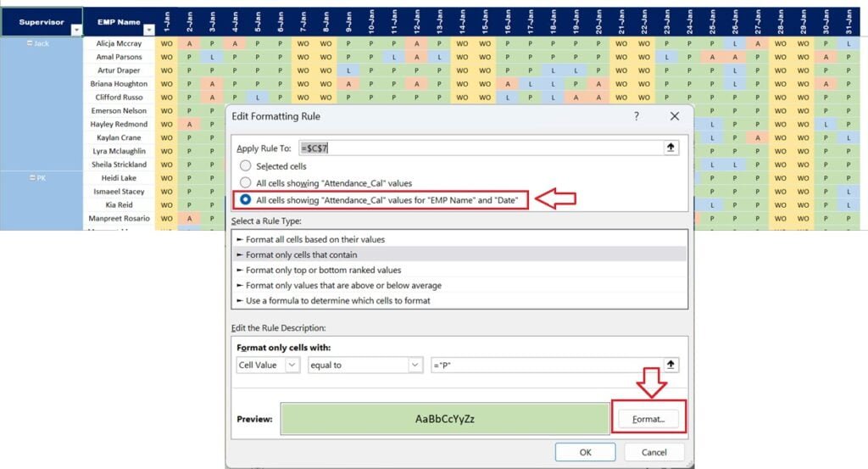Click the 1-Jan column header
The height and width of the screenshot is (469, 868).
click(x=167, y=22)
